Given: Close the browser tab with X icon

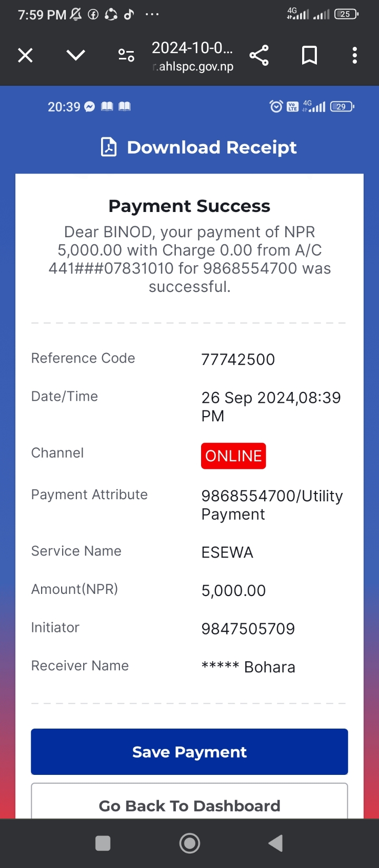Looking at the screenshot, I should [25, 55].
